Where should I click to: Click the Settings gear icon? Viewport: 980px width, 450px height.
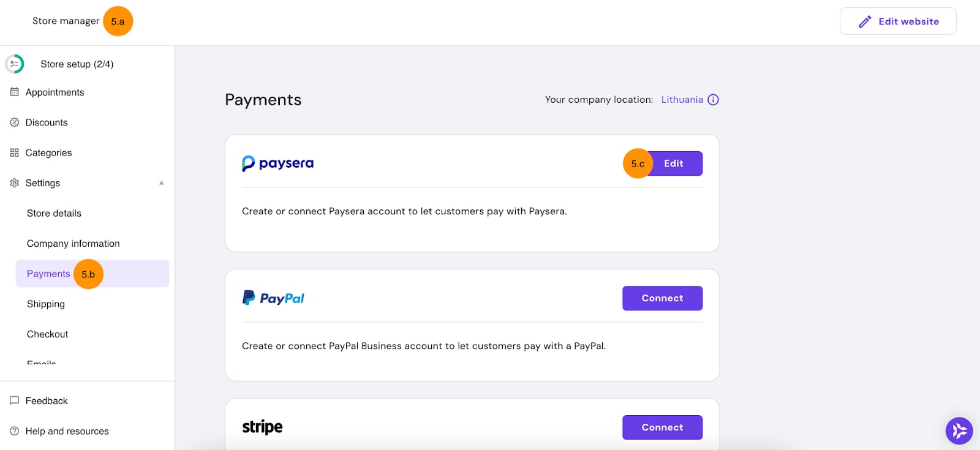(15, 183)
